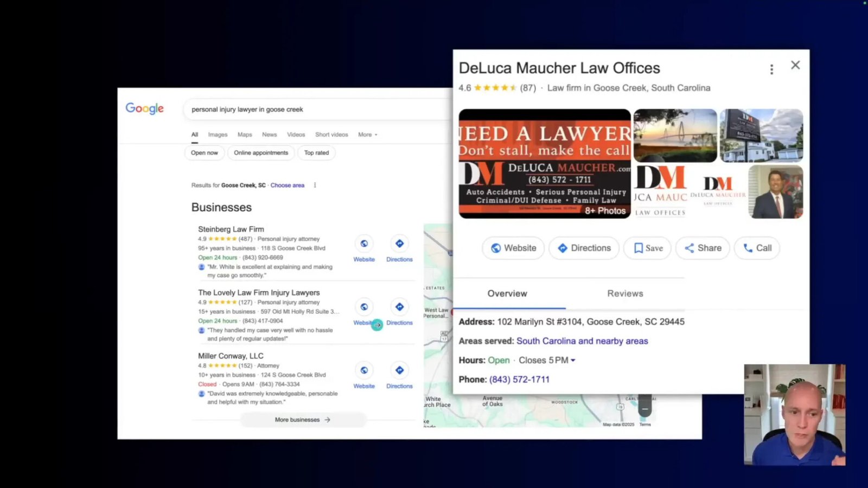Zoom out the map with minus button
Image resolution: width=868 pixels, height=488 pixels.
pos(644,409)
